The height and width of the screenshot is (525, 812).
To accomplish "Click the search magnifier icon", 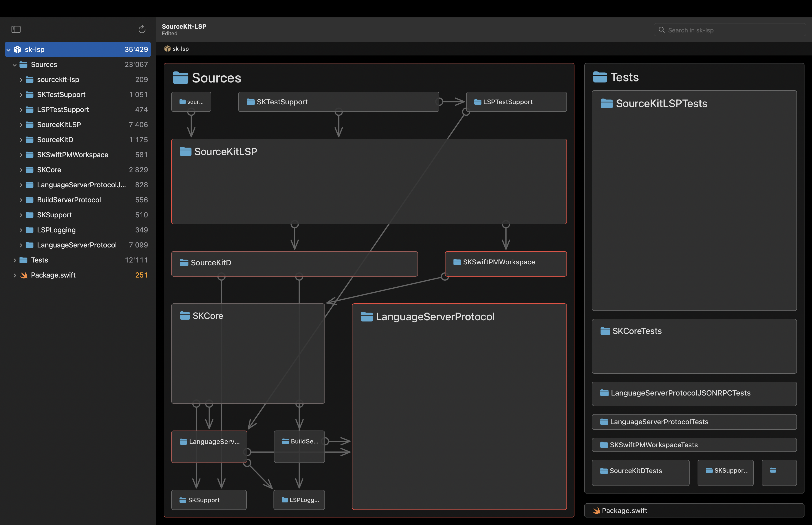I will (x=661, y=30).
